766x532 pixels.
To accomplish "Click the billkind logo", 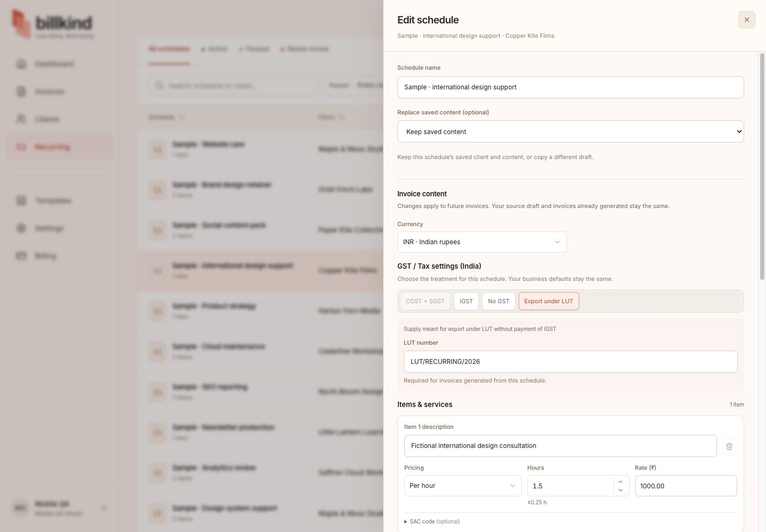I will [52, 24].
